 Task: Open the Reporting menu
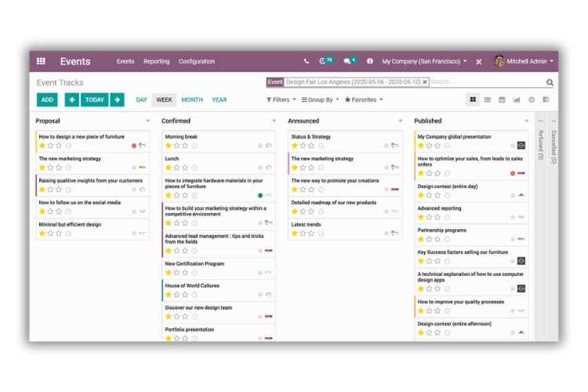click(x=156, y=61)
